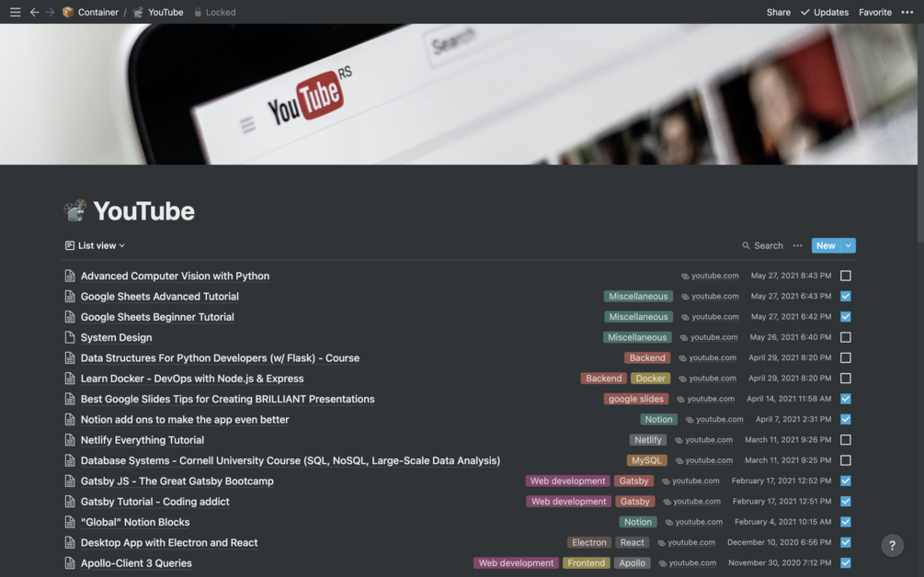924x577 pixels.
Task: Click the green Notion tag on add-ons row
Action: coord(658,419)
